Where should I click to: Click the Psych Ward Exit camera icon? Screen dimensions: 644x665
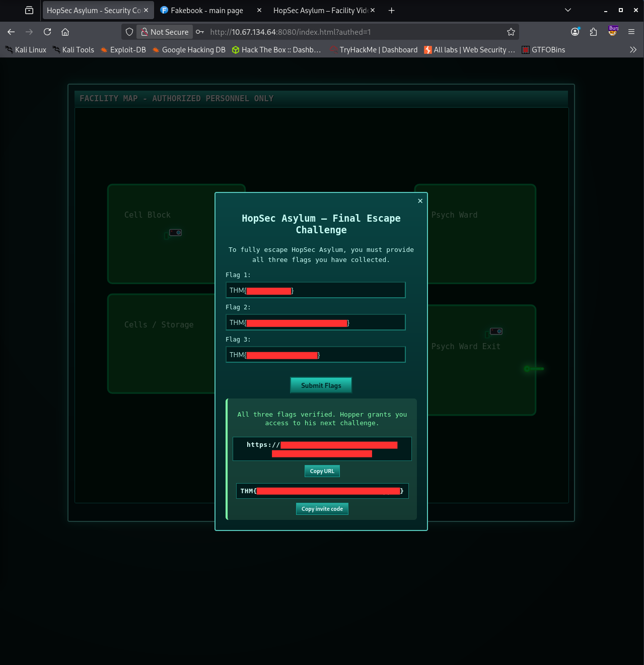(x=496, y=331)
